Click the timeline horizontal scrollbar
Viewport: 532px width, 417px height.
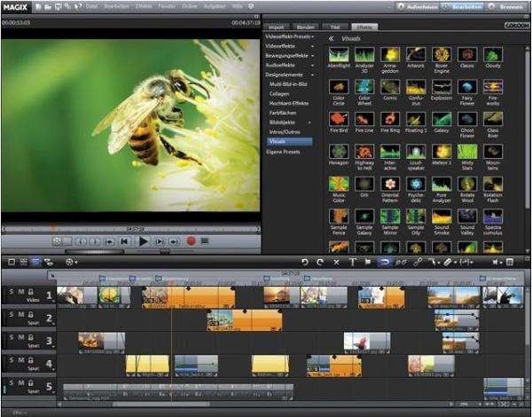coord(161,404)
